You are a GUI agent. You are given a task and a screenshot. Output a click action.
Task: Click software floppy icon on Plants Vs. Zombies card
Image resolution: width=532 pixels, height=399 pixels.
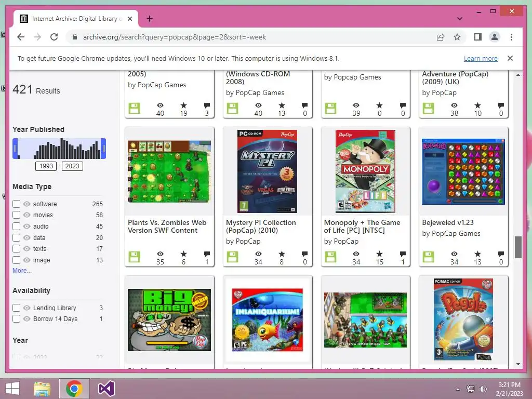[x=135, y=257]
